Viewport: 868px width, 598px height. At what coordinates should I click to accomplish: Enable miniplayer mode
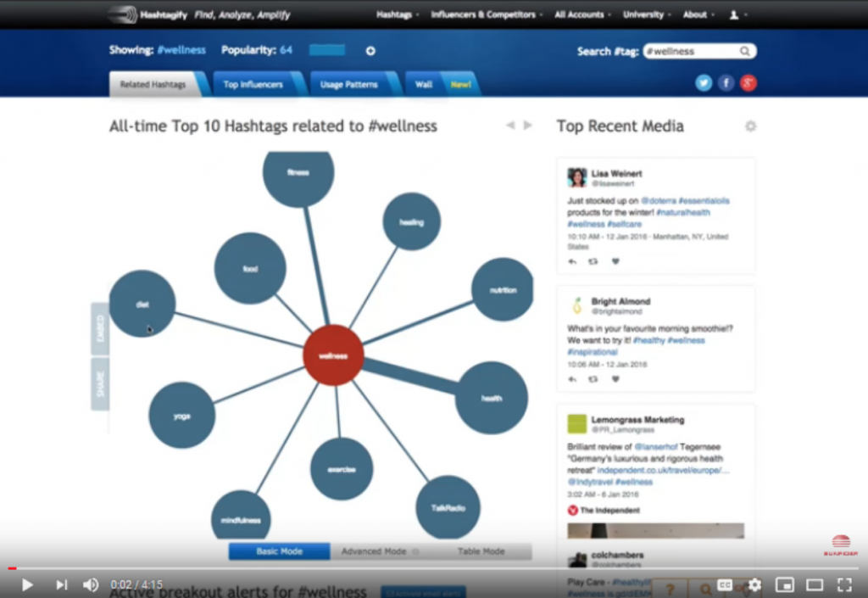[x=784, y=584]
